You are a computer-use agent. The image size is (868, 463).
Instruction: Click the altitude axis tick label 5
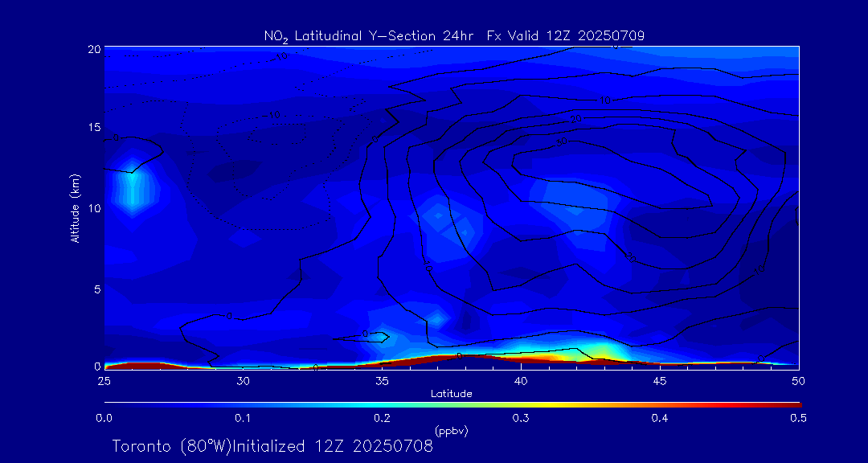coord(97,289)
